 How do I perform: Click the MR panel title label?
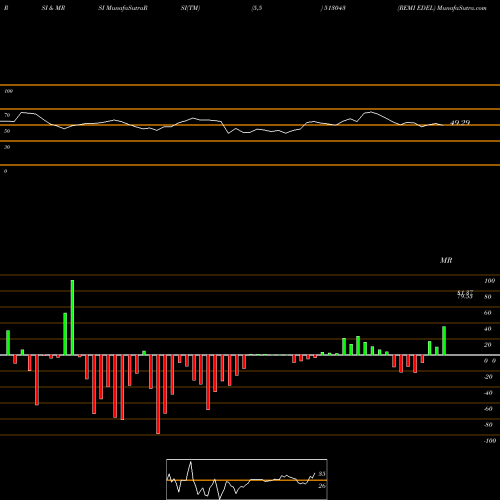coord(446,260)
